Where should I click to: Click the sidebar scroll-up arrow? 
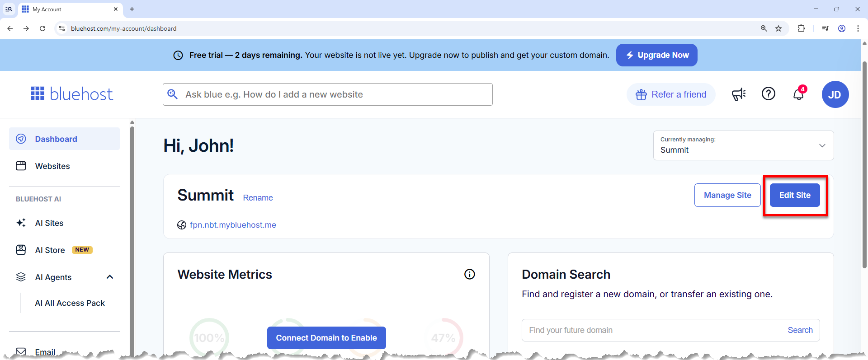click(x=132, y=122)
